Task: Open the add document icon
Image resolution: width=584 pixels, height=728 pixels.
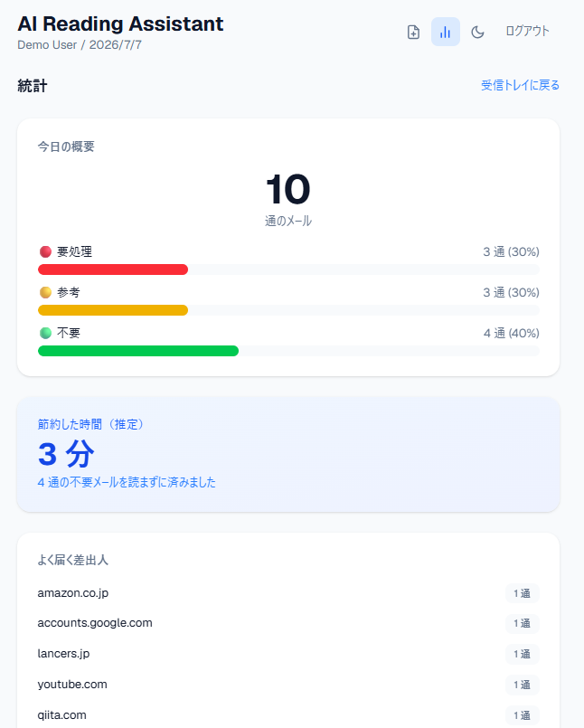Action: point(413,32)
